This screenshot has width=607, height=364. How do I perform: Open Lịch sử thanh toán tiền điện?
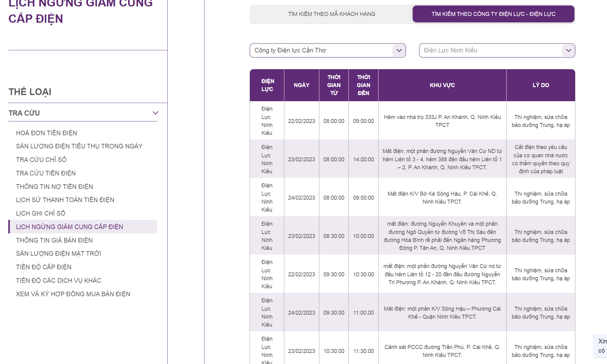(x=65, y=200)
